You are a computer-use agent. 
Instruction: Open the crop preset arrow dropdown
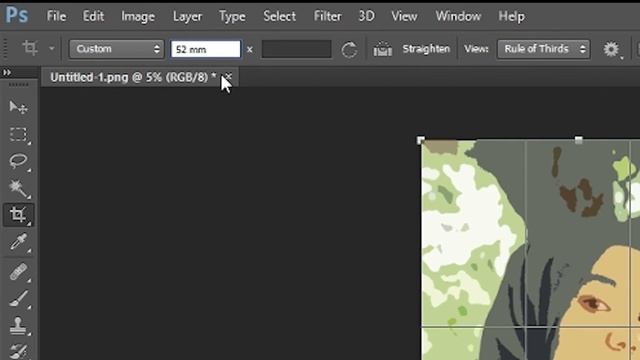(x=51, y=48)
